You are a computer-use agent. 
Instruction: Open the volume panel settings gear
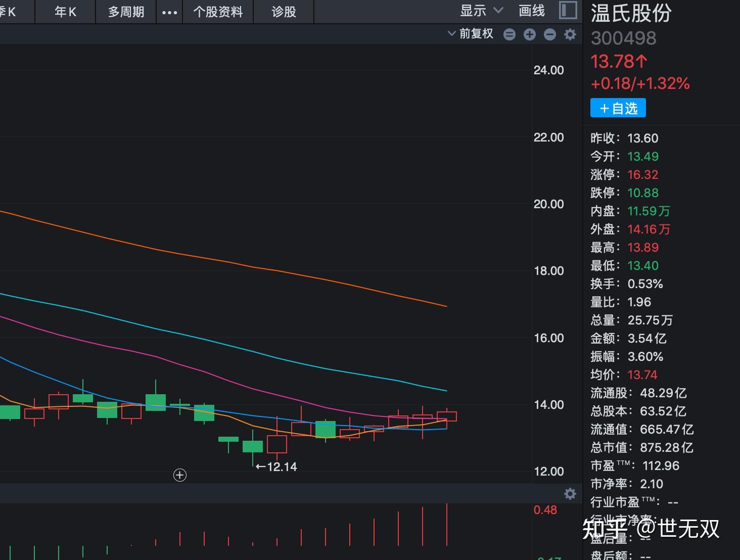[570, 494]
